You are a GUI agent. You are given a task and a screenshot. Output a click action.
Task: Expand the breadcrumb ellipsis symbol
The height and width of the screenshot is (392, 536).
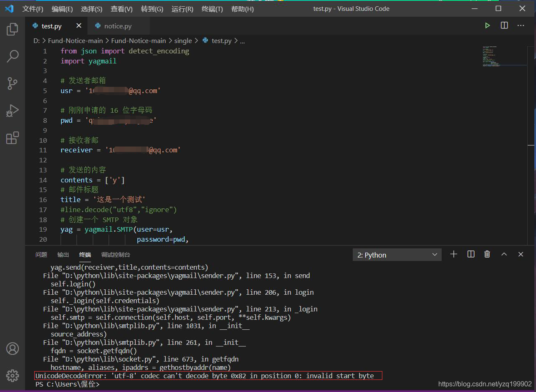243,41
